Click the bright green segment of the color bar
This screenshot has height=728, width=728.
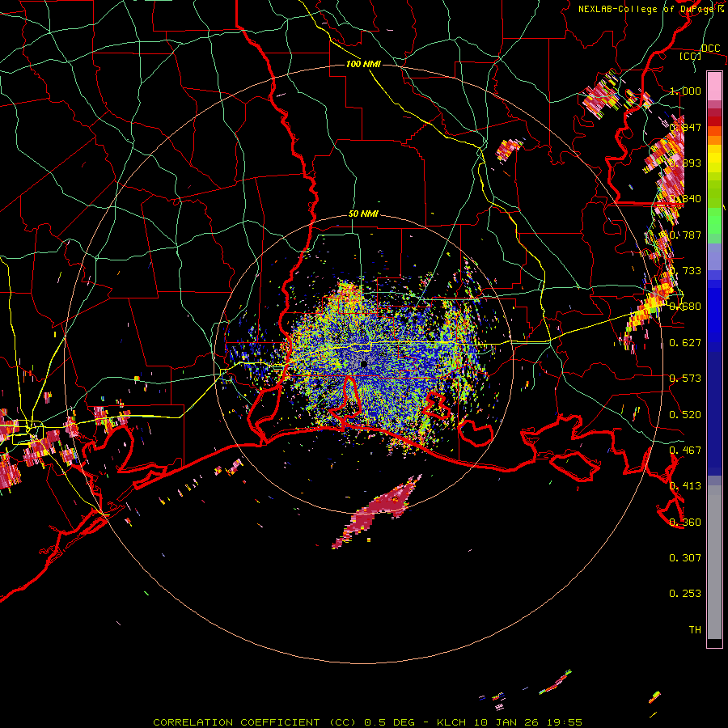tap(714, 220)
